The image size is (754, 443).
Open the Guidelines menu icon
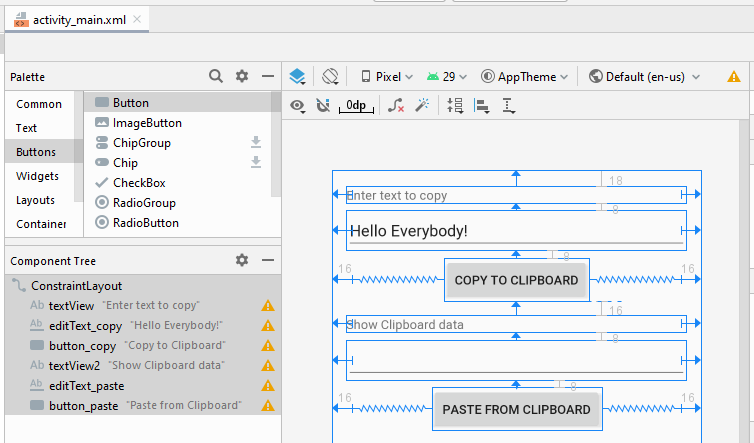(508, 105)
